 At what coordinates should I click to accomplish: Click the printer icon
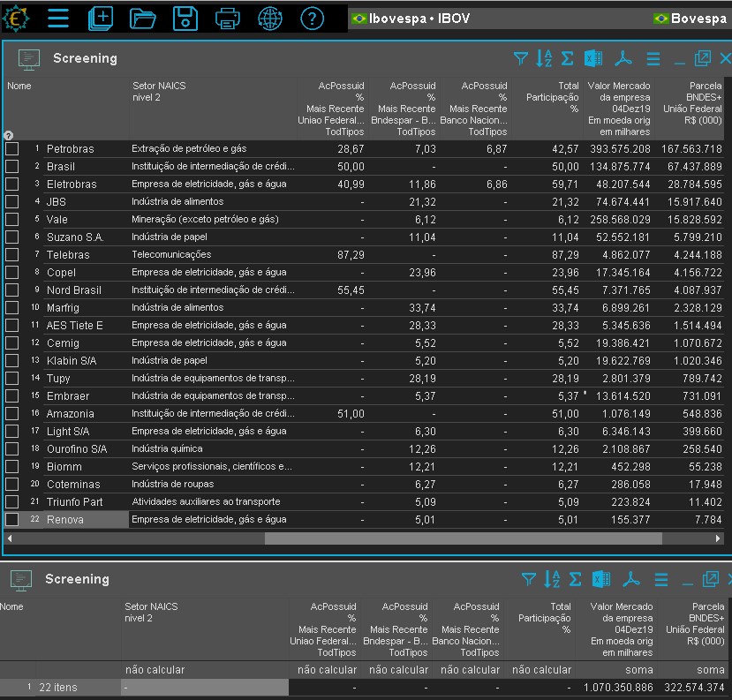click(227, 19)
